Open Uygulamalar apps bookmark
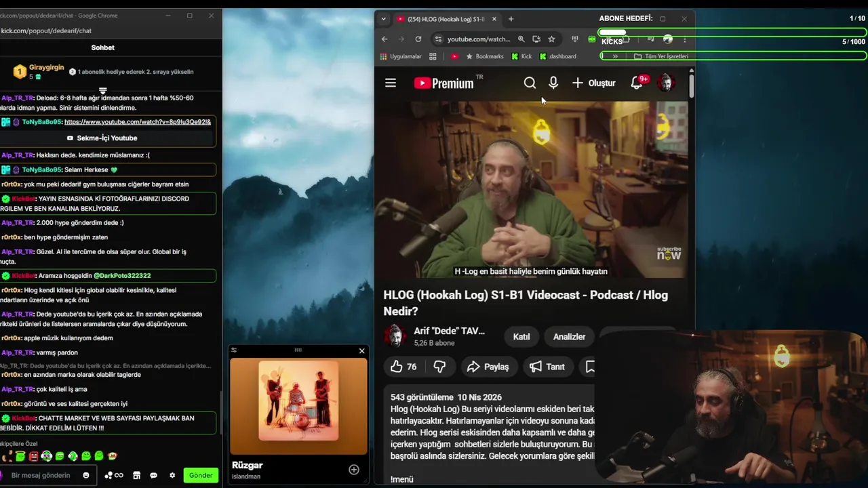 coord(401,56)
